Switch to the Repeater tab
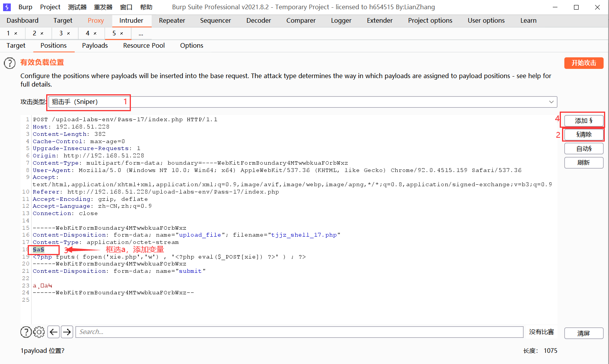This screenshot has width=609, height=364. point(172,21)
